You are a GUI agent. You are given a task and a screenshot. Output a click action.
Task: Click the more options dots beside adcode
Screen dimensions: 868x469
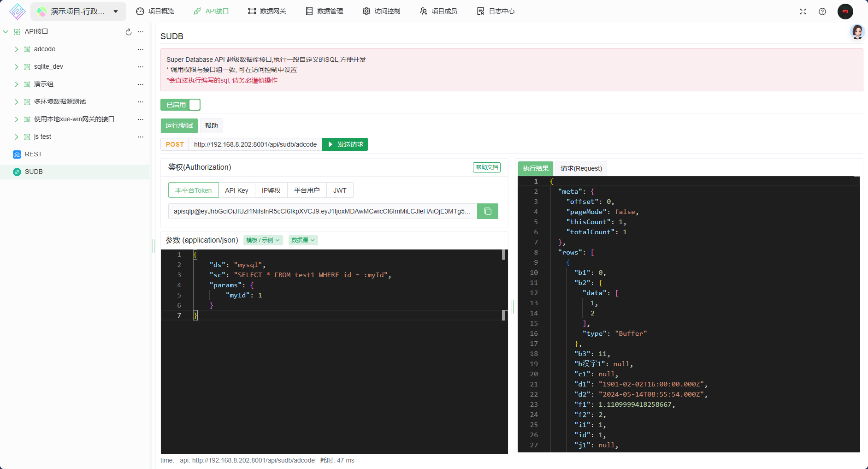click(x=141, y=49)
